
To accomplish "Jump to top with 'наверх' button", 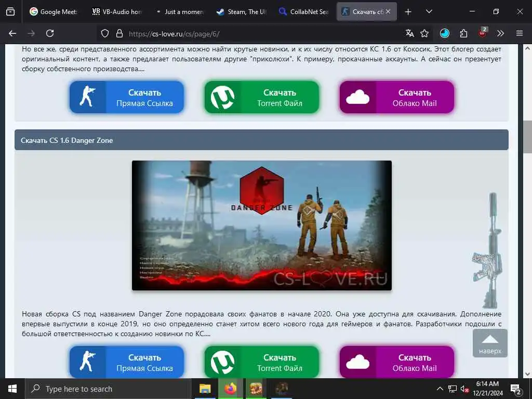I will coord(490,343).
